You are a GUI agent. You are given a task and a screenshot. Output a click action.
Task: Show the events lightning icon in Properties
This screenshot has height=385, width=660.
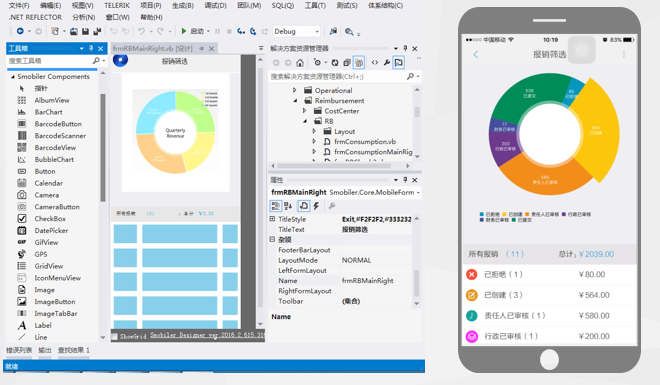click(316, 206)
